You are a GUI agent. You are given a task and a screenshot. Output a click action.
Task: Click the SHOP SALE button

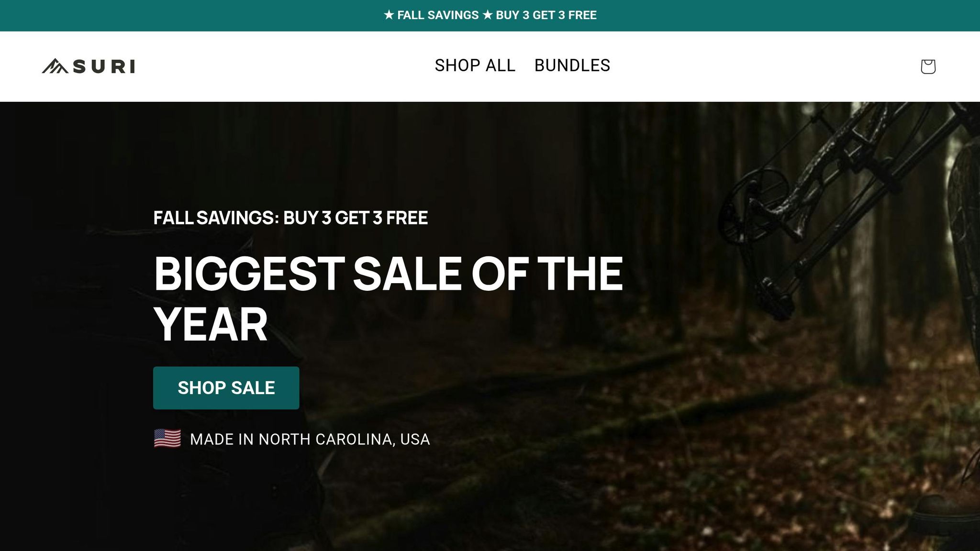pos(226,388)
